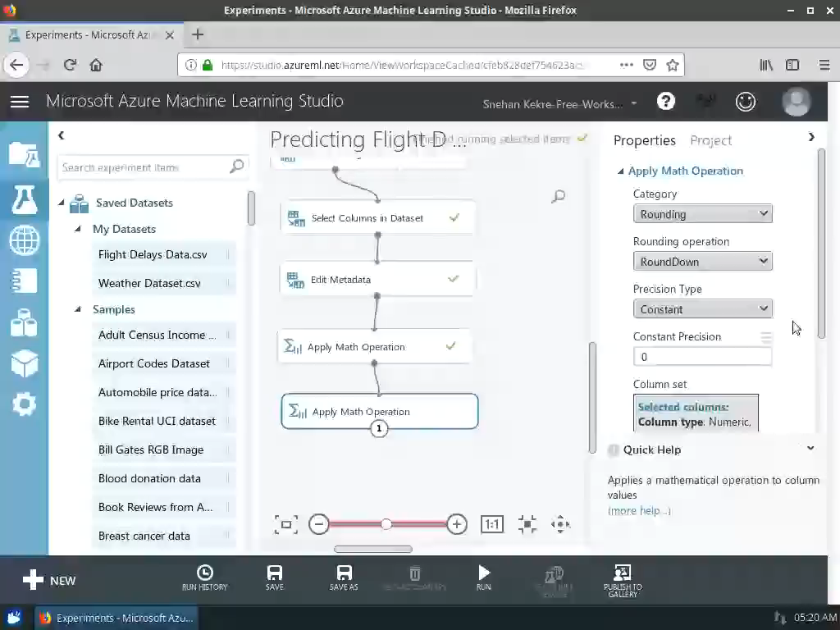Collapse the My Datasets tree node
Viewport: 840px width, 630px height.
click(78, 229)
